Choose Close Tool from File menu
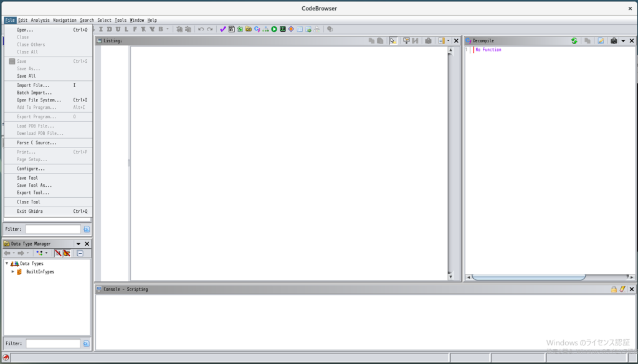This screenshot has height=364, width=638. coord(49,202)
